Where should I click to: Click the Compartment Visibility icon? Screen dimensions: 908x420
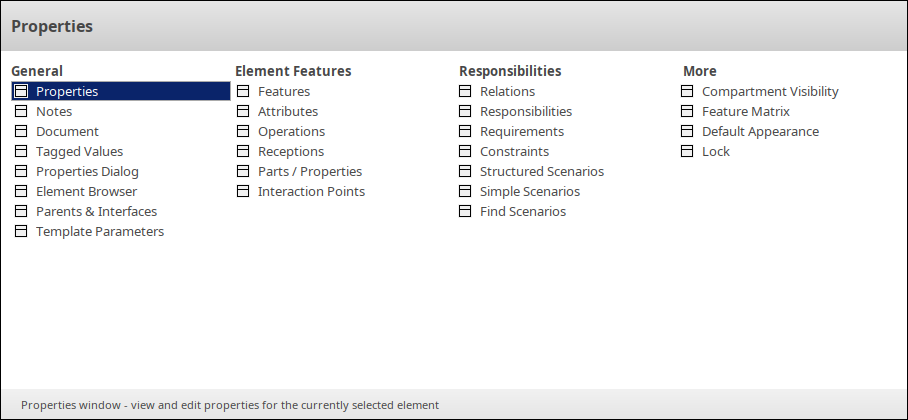687,91
